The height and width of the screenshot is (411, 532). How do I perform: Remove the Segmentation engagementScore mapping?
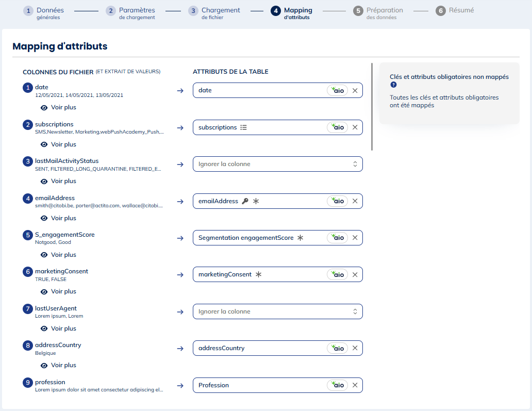coord(355,238)
